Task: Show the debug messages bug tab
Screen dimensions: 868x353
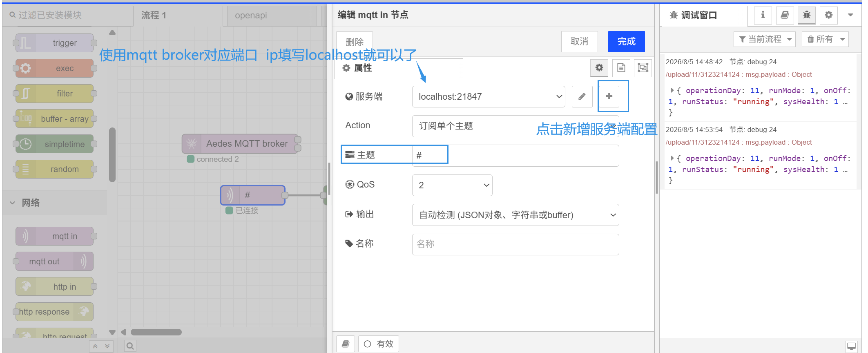Action: (807, 15)
